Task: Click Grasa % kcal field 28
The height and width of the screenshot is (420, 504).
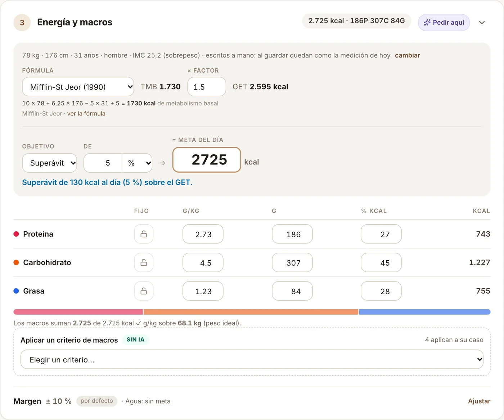Action: pos(381,291)
